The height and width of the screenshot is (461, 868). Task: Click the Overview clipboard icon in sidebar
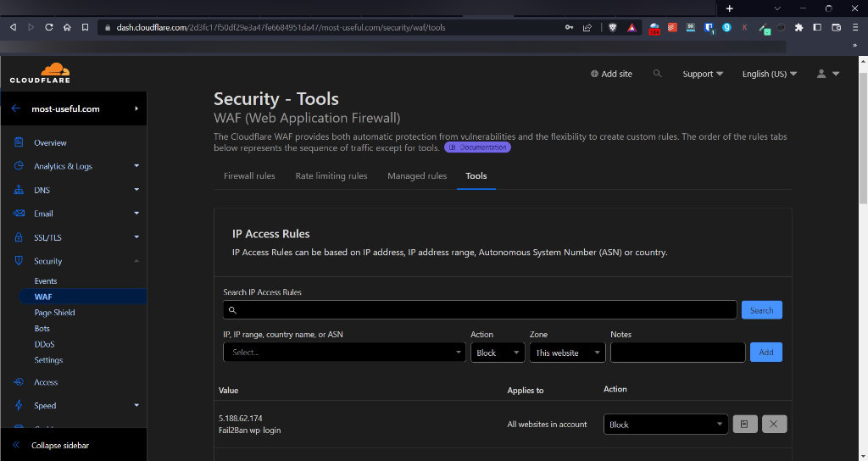click(x=19, y=142)
